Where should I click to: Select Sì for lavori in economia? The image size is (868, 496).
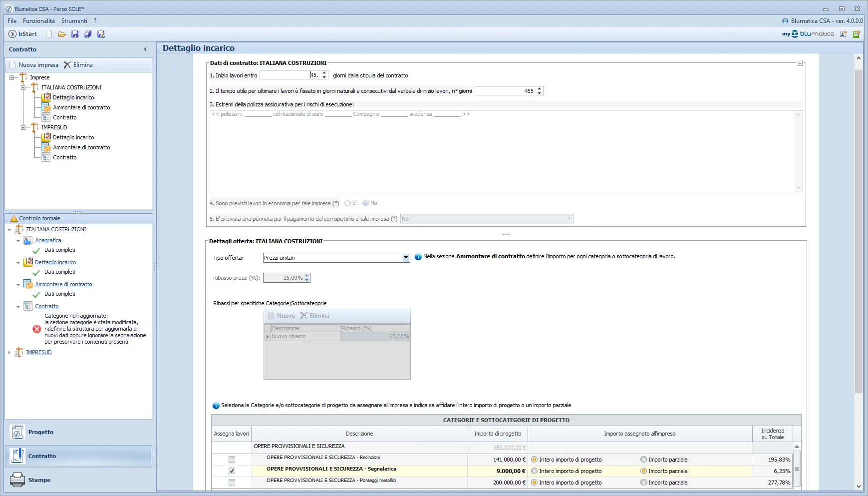coord(347,203)
